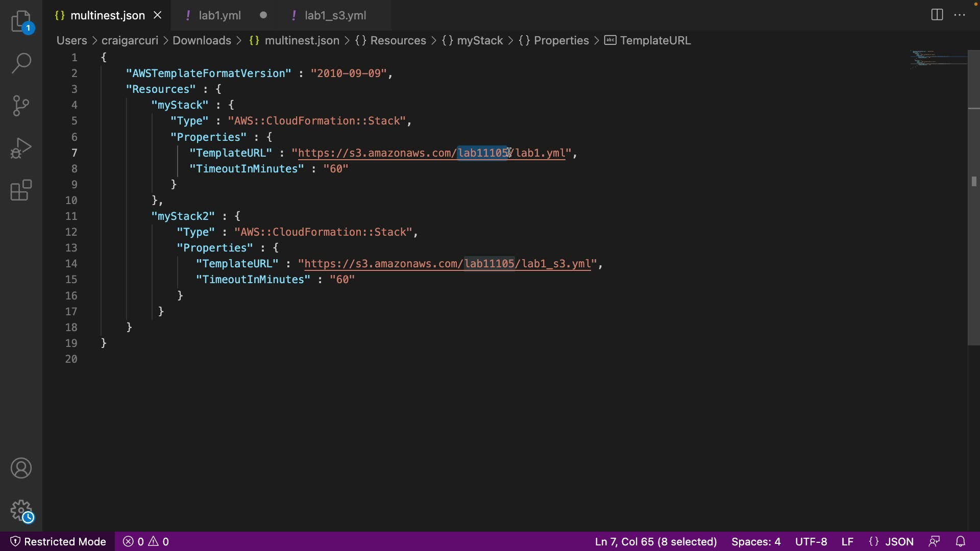Screen dimensions: 980x551
Task: Open the Search view in activity bar
Action: click(21, 63)
